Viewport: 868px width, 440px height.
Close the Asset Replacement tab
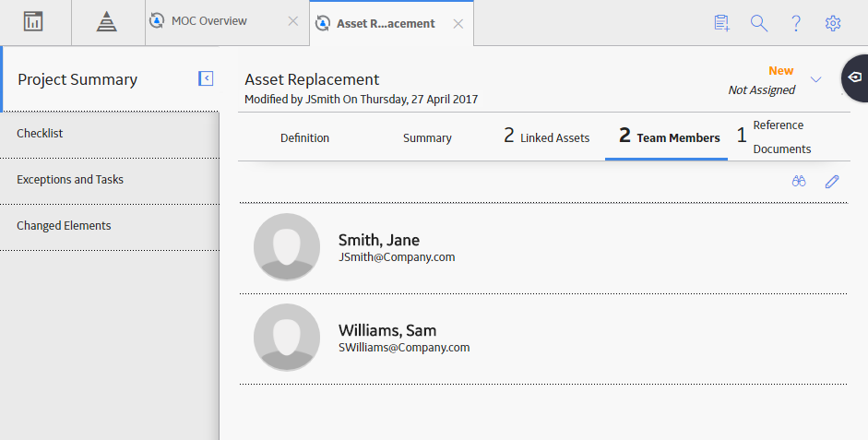[458, 24]
